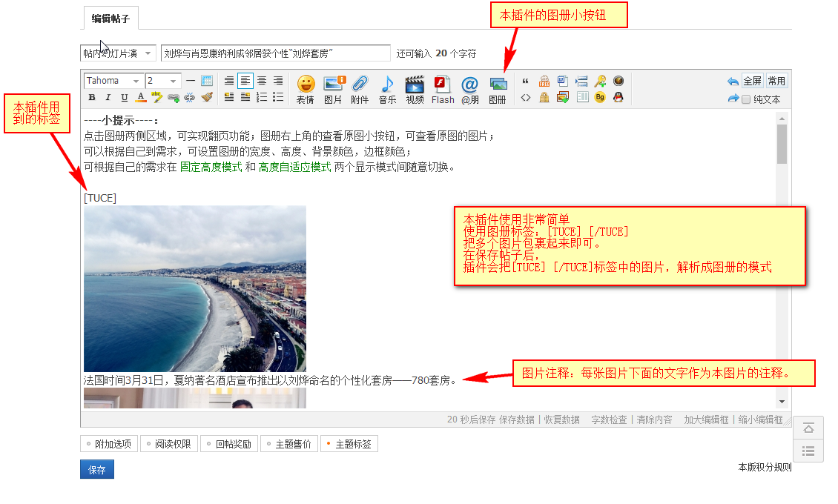Click the 音乐 music insert icon
The height and width of the screenshot is (504, 838).
tap(387, 89)
